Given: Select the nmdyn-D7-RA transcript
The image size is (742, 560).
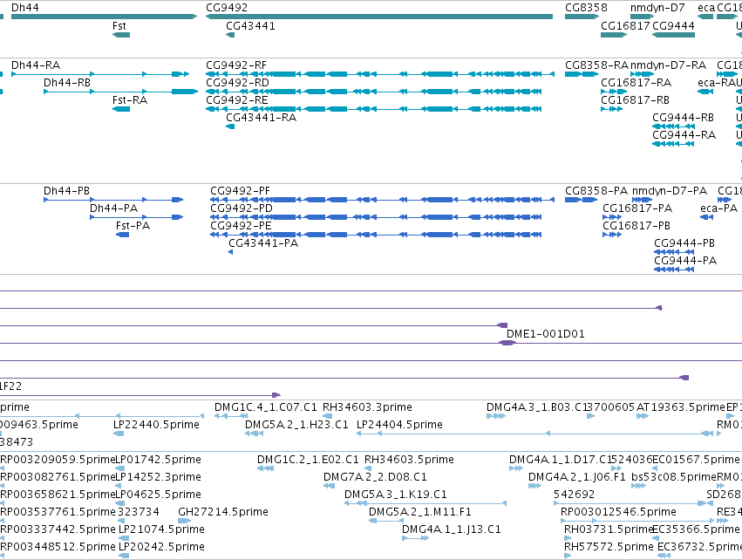Looking at the screenshot, I should (642, 74).
